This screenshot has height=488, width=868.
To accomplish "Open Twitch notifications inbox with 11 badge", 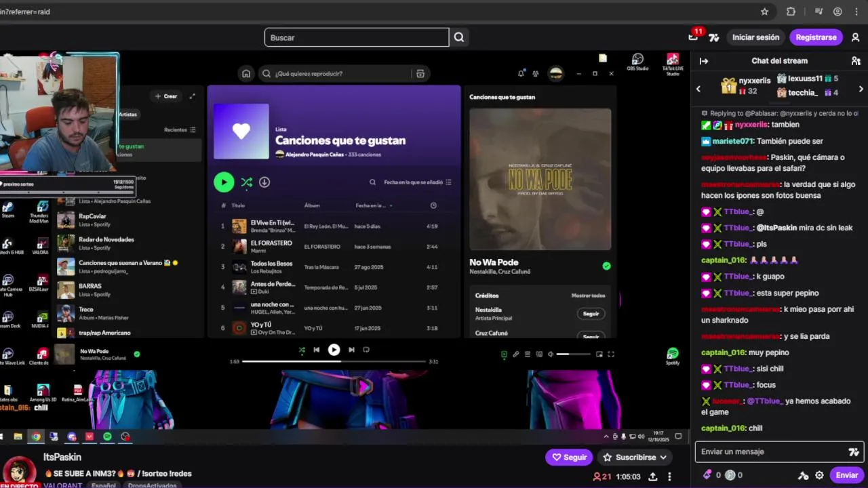I will coord(694,36).
